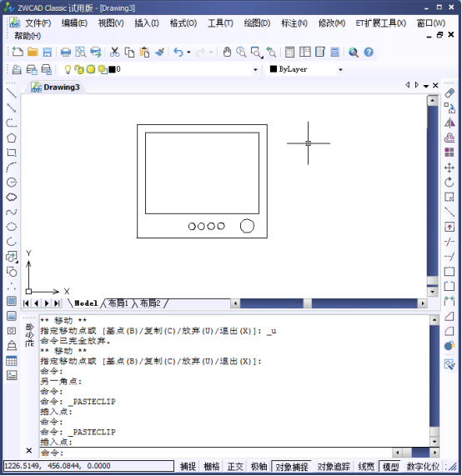This screenshot has width=462, height=476.
Task: Click the horizontal scrollbar thumb of the drawing area
Action: point(308,303)
